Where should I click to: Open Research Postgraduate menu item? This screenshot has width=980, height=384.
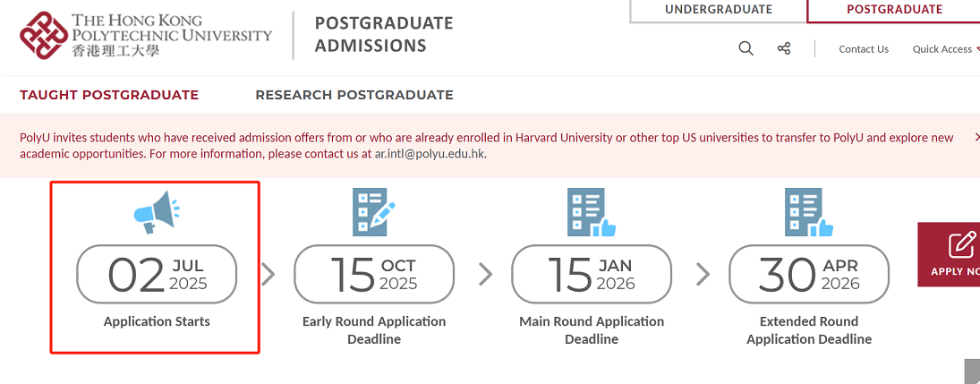[354, 95]
